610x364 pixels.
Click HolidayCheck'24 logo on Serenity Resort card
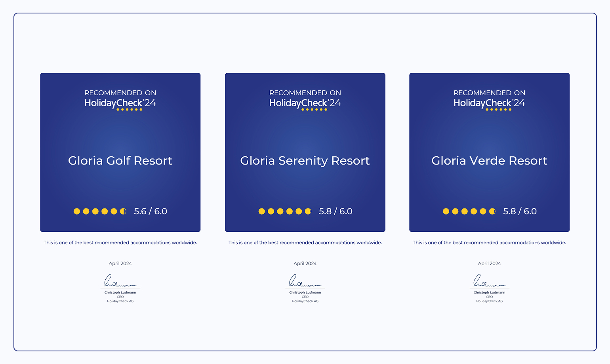click(305, 103)
